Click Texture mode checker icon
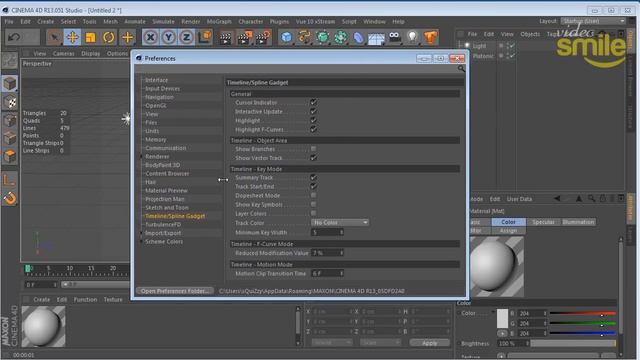Screen dimensions: 640x360 (10, 102)
